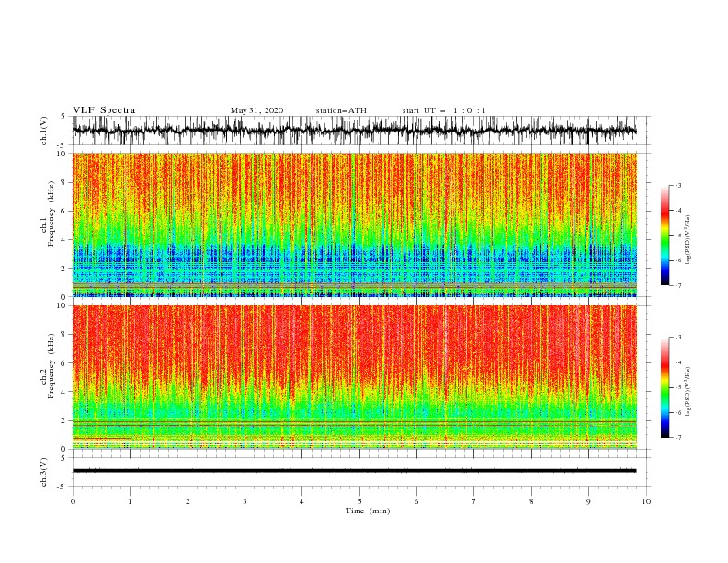
Task: Click the time axis tick label '7'
Action: tap(474, 501)
